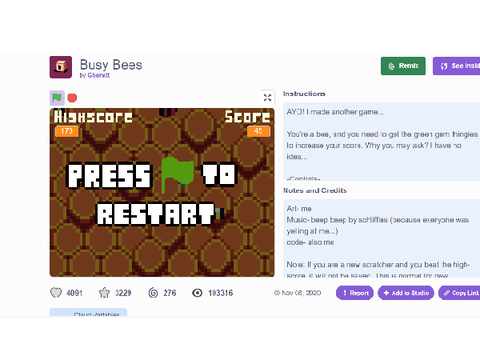
Task: Click the Notes and Credits text box
Action: point(381,238)
